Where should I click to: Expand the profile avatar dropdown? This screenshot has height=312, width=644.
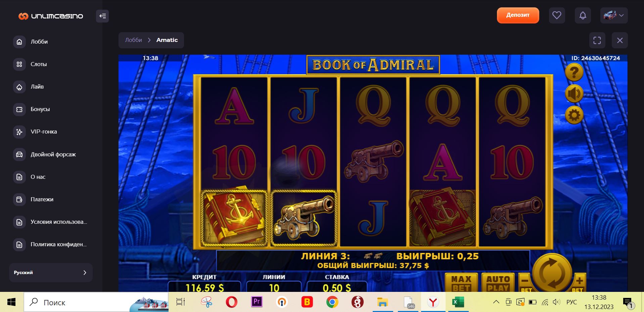(x=614, y=15)
